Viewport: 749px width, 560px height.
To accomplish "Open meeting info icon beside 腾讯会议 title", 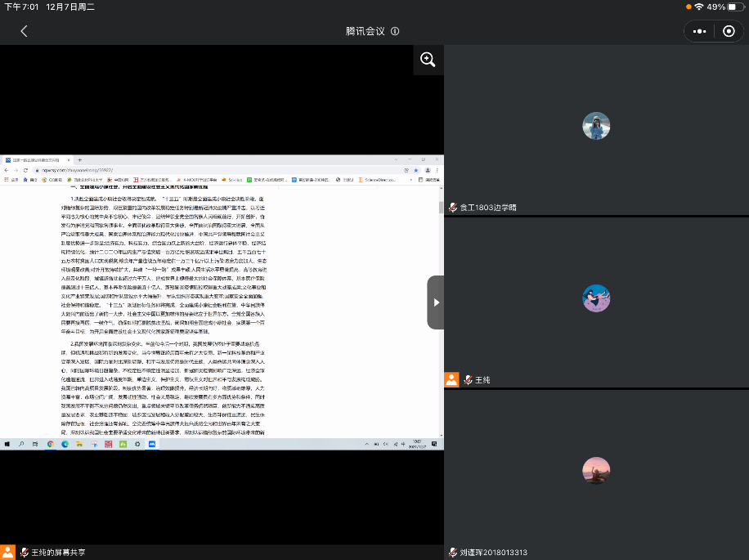I will pos(395,31).
